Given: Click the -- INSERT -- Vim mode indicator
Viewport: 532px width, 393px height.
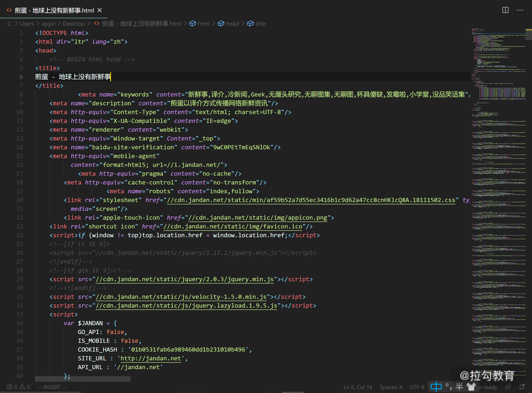Looking at the screenshot, I should pos(52,387).
